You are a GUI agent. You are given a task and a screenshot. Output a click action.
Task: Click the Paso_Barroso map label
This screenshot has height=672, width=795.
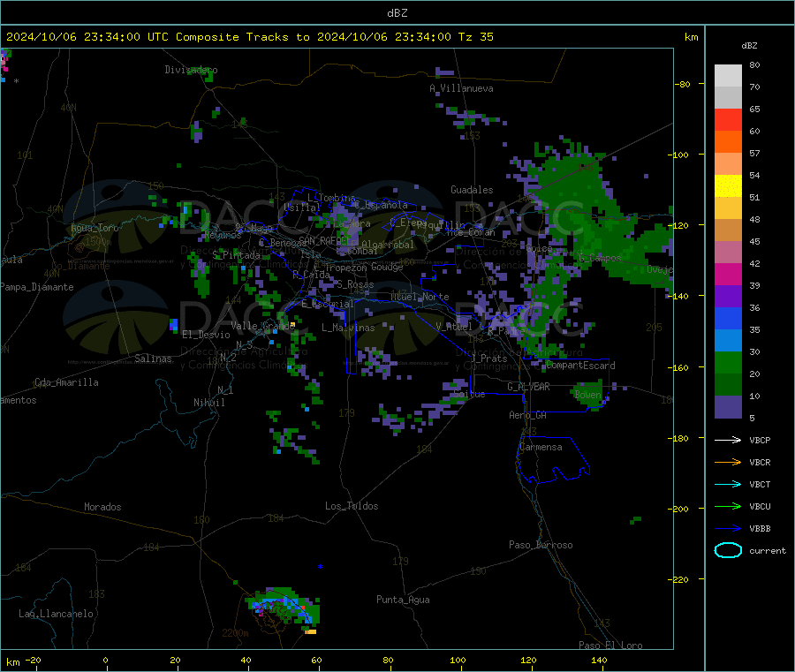point(541,545)
